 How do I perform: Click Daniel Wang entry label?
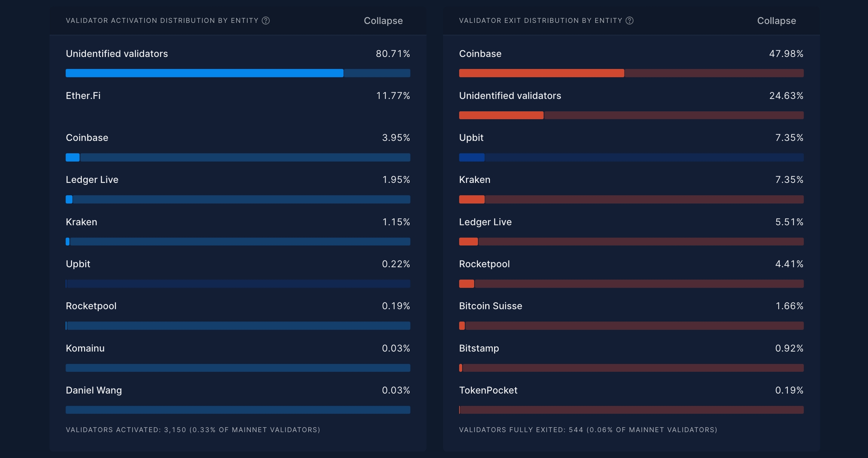tap(94, 390)
